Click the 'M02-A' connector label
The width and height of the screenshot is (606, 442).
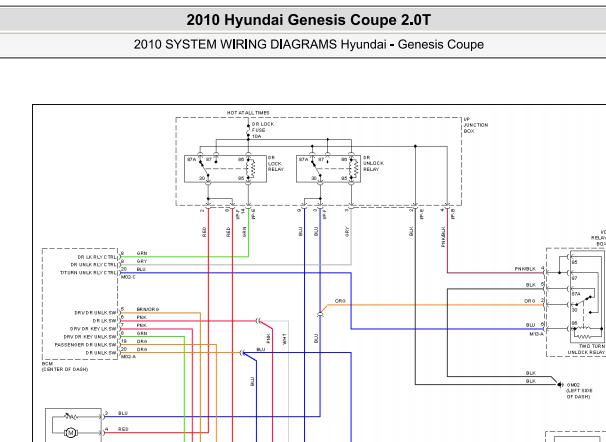128,357
